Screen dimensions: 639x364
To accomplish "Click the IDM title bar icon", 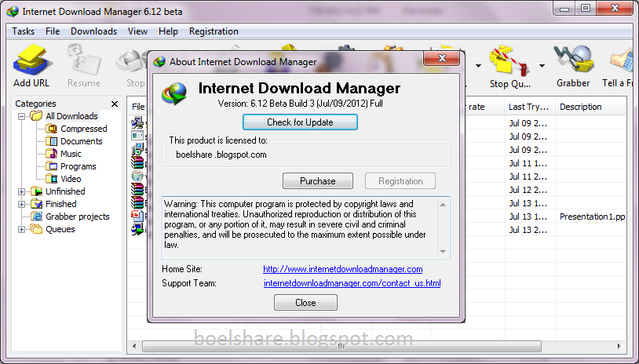I will pyautogui.click(x=13, y=12).
